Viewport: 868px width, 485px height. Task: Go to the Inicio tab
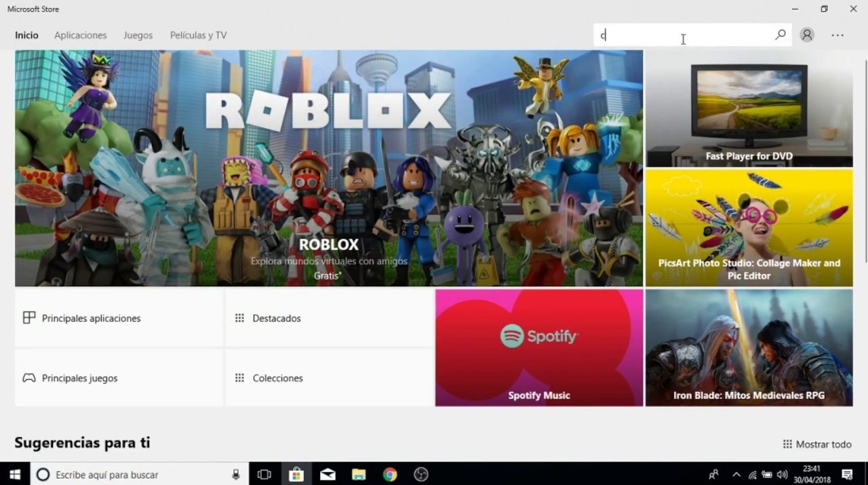[x=26, y=35]
